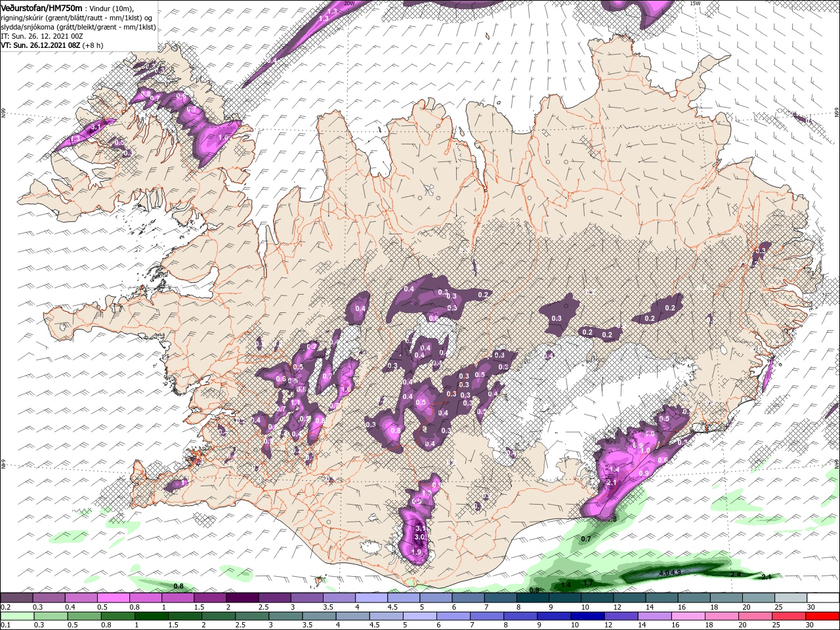This screenshot has height=630, width=840.
Task: Click the '4.0' rain value offshore on the map
Action: tap(663, 573)
